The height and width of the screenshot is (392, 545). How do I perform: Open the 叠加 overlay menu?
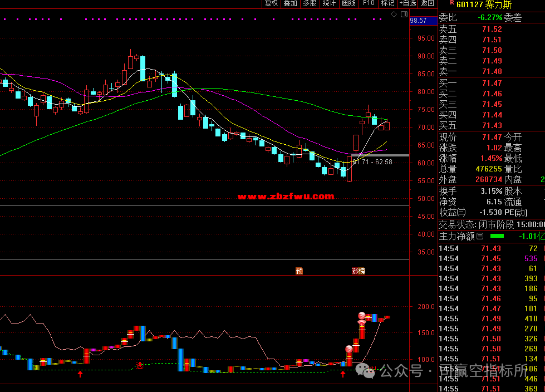[290, 3]
